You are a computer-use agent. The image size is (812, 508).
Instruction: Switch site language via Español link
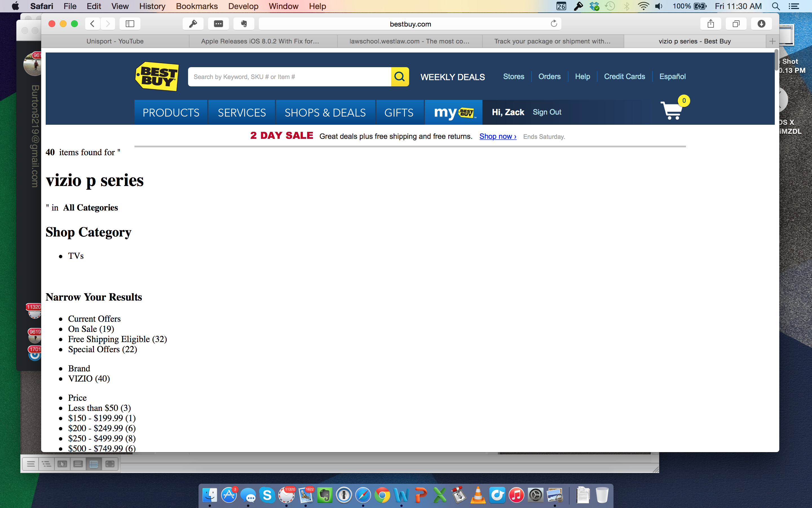672,76
